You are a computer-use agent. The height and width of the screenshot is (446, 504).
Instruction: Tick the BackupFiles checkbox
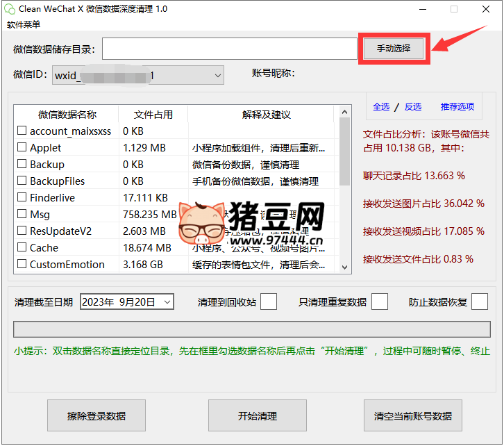(x=22, y=181)
